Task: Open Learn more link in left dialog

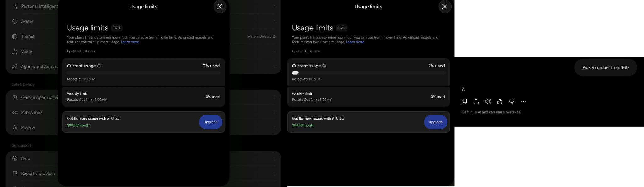Action: click(130, 42)
